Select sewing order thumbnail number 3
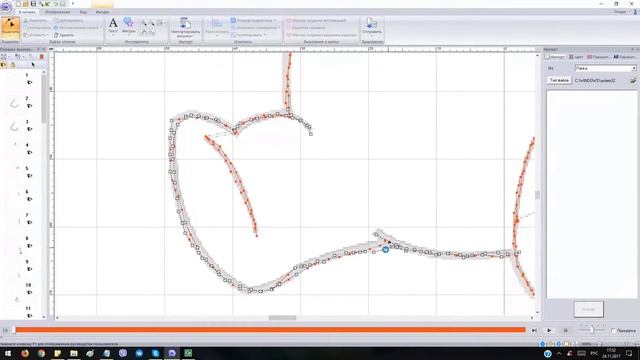 click(14, 127)
